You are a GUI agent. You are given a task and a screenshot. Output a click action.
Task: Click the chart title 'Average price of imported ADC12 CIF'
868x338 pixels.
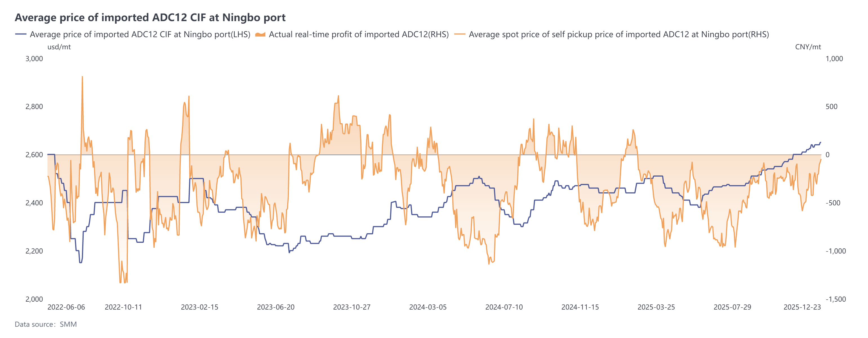click(150, 17)
